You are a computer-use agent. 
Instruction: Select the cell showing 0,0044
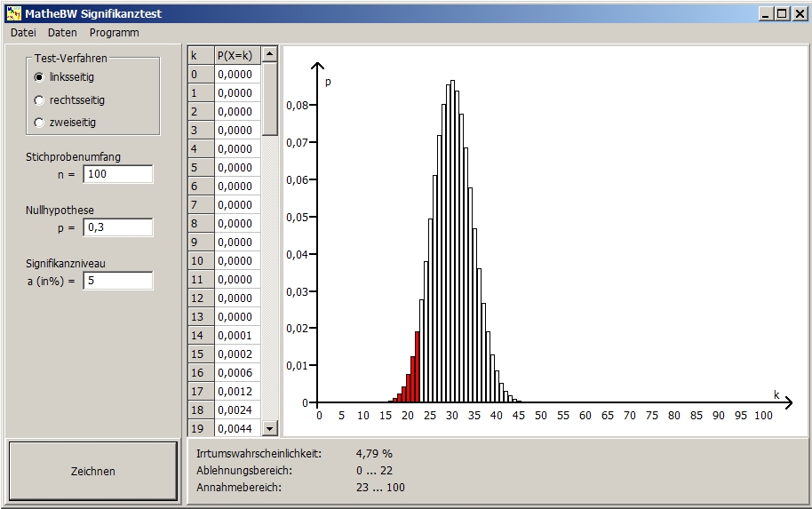click(x=238, y=428)
